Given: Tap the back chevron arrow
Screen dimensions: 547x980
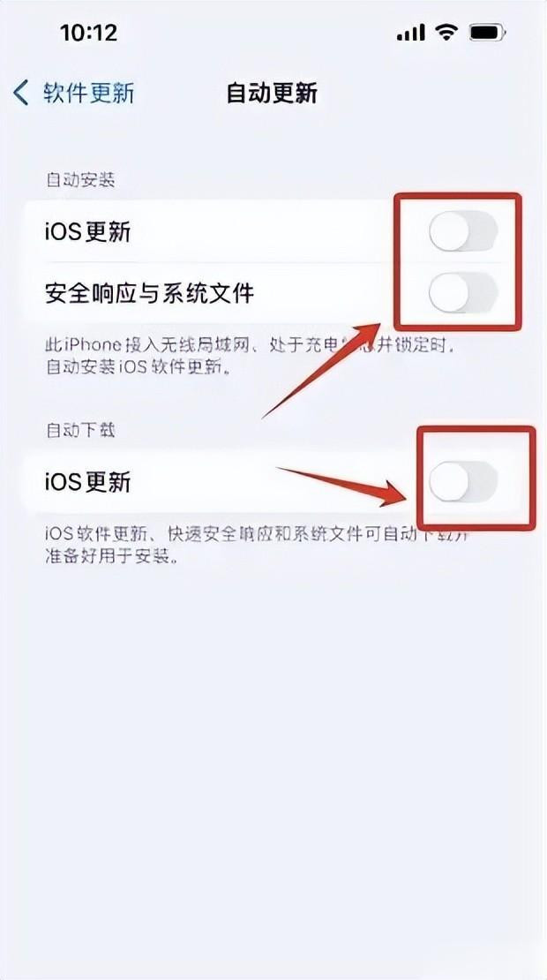Looking at the screenshot, I should [20, 93].
